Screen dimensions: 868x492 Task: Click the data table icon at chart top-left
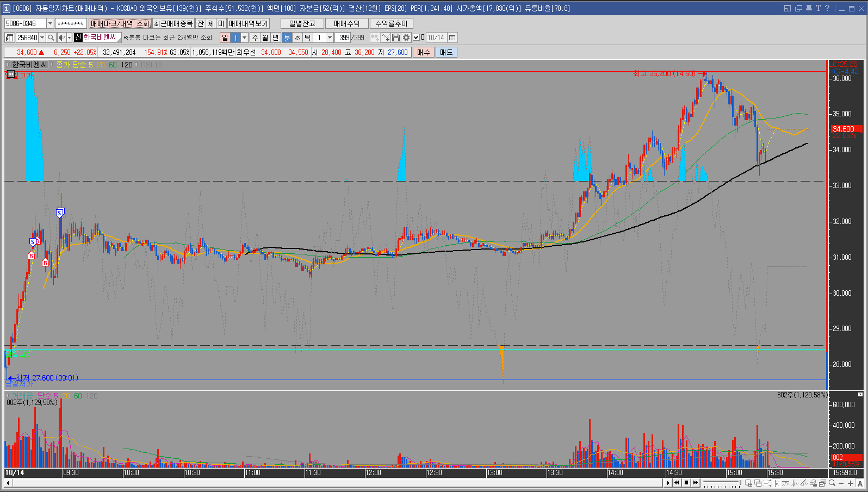click(x=10, y=73)
